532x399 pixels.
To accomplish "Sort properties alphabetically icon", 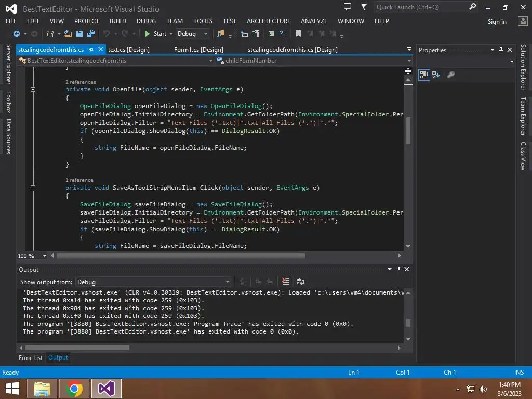I will point(436,75).
